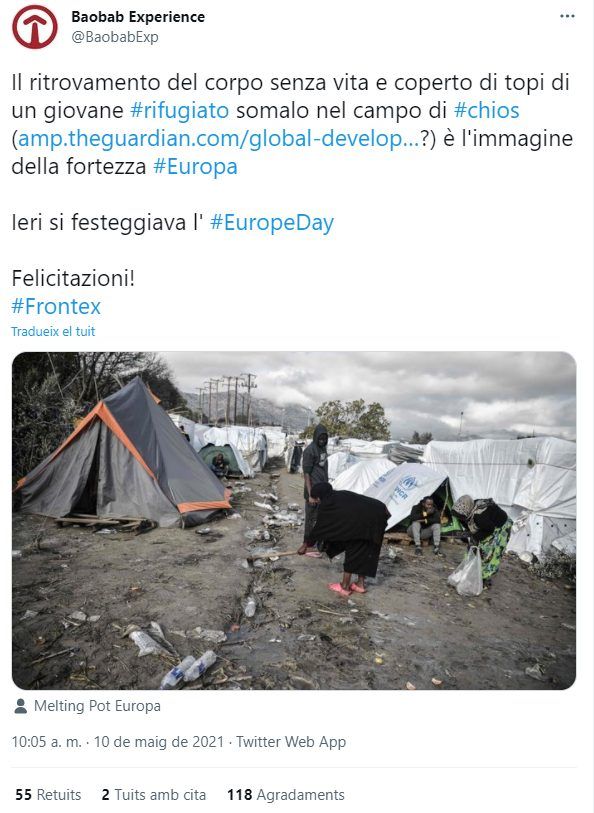Enlarge the refugee camp photo
Screen dimensions: 594x813
coord(294,521)
